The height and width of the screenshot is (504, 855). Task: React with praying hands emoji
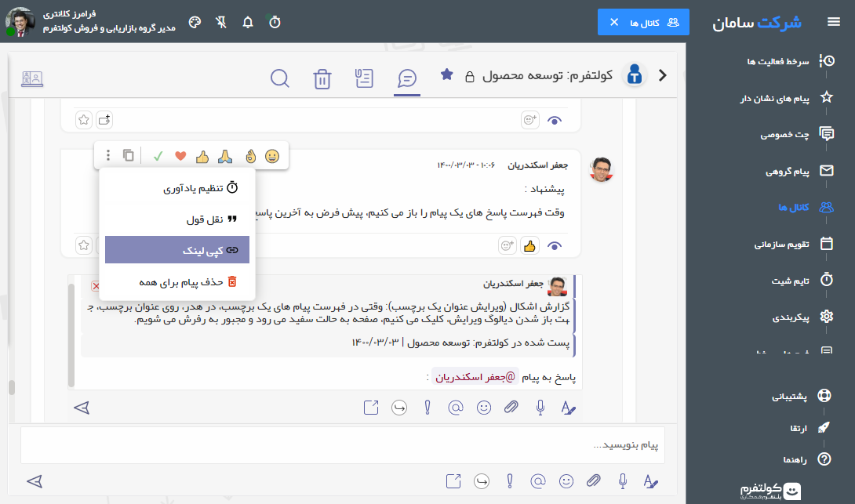click(224, 157)
